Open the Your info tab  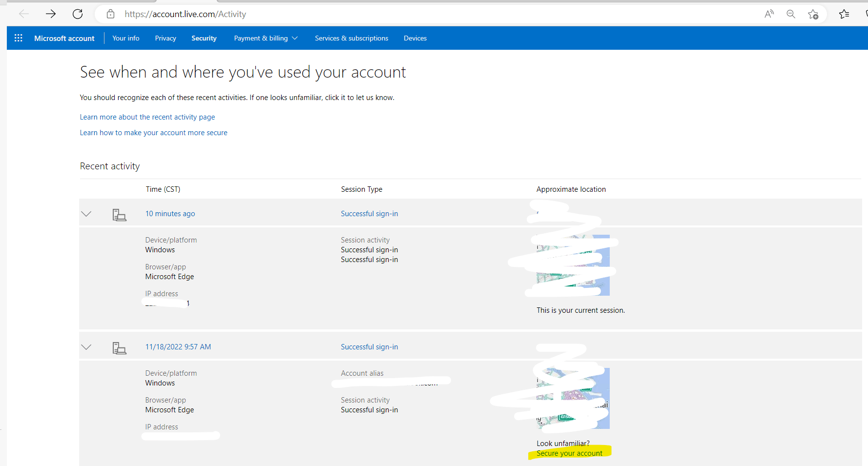pos(126,38)
